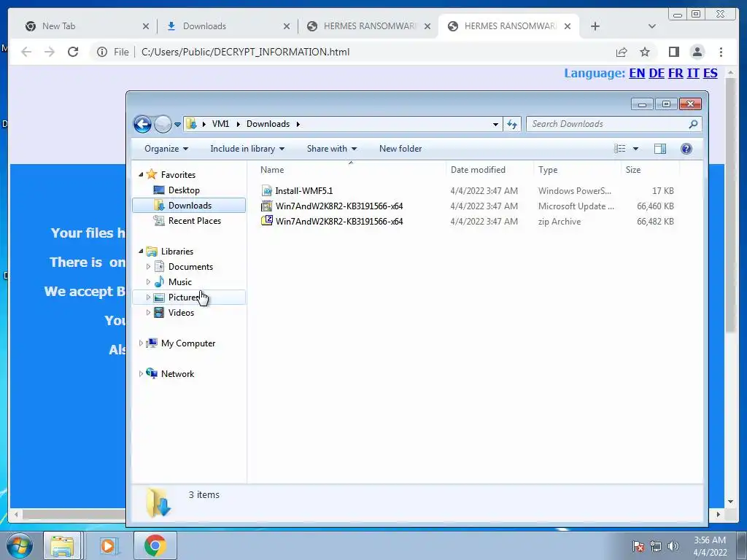Expand the Pictures library
Viewport: 747px width, 560px height.
tap(148, 297)
